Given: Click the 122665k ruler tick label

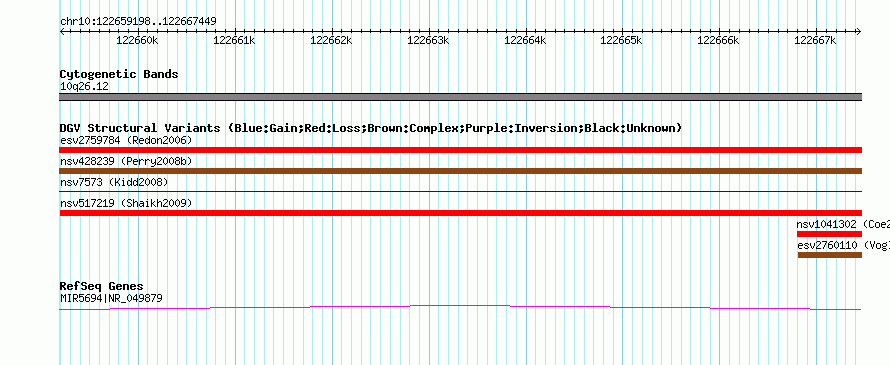Looking at the screenshot, I should click(622, 41).
